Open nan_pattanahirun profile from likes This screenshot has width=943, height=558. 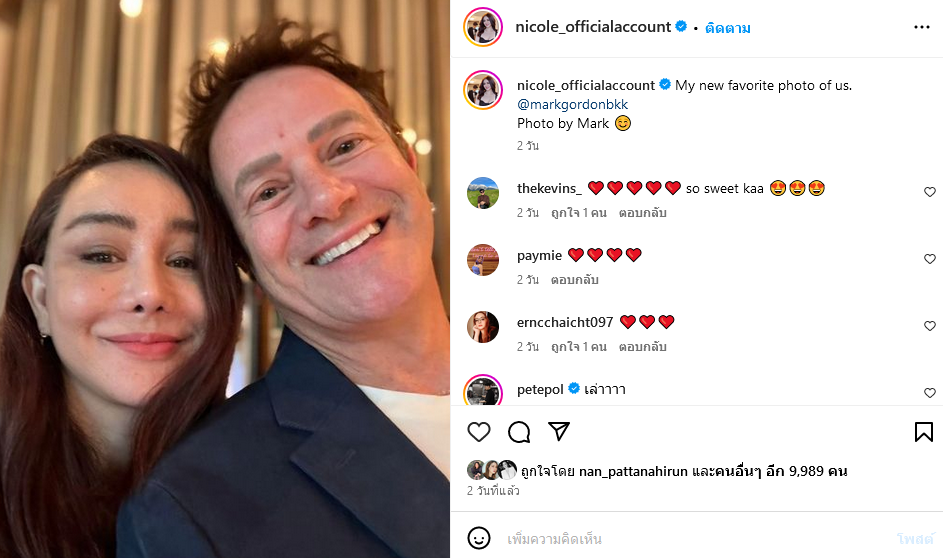(x=631, y=471)
